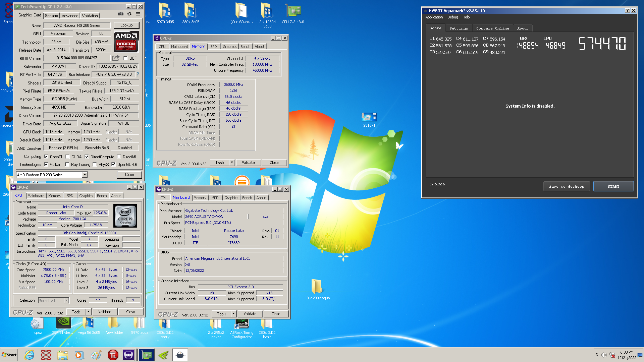The width and height of the screenshot is (644, 362).
Task: Click the Aquamark help question mark button
Action: (x=628, y=10)
